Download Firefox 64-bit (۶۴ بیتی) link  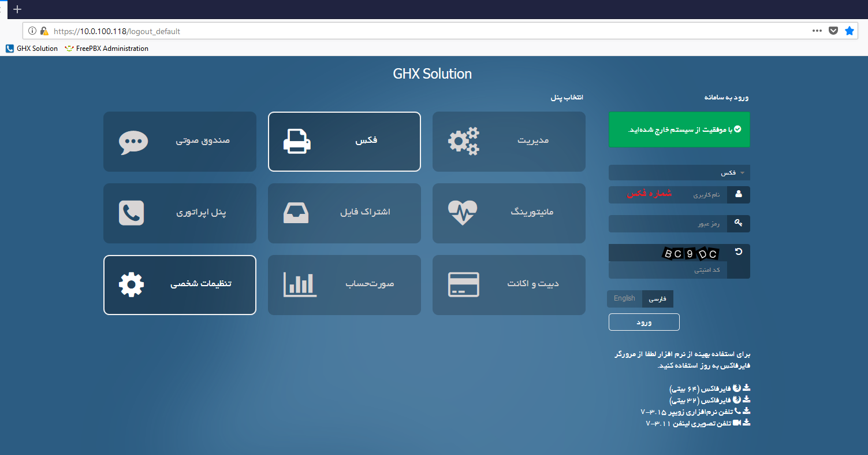[x=710, y=388]
